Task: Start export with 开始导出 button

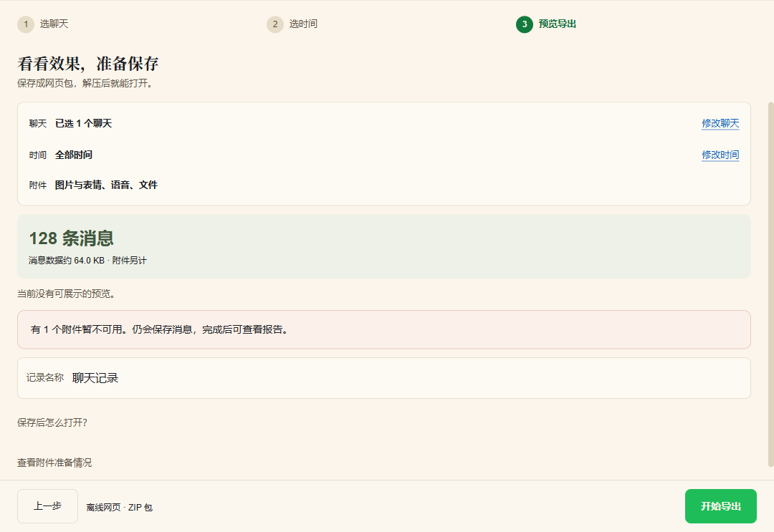Action: point(721,506)
